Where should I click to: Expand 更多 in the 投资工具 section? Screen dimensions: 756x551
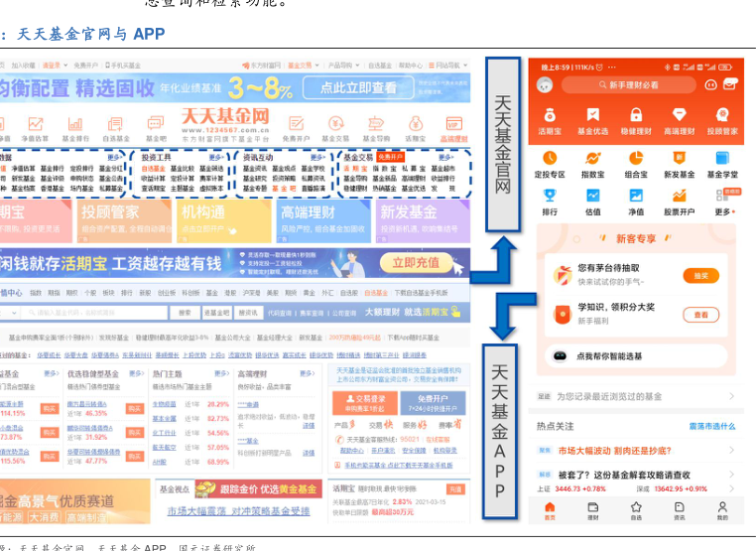[x=216, y=157]
